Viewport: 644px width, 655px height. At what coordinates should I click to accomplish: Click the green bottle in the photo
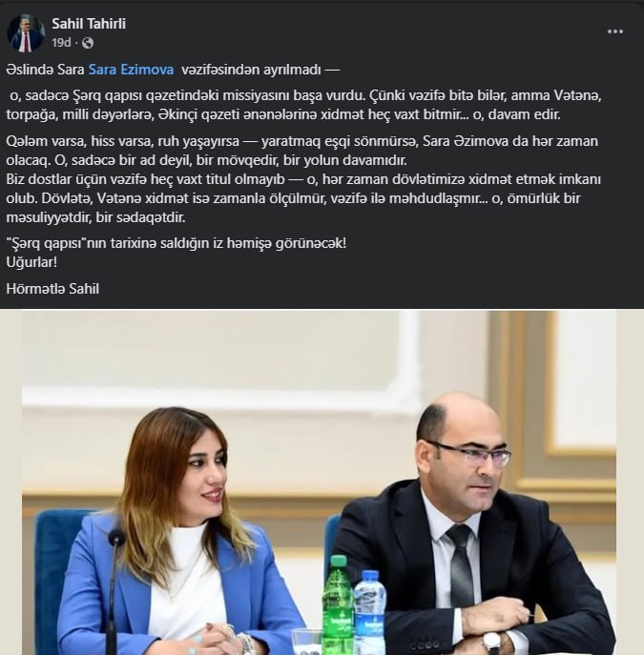click(x=338, y=604)
